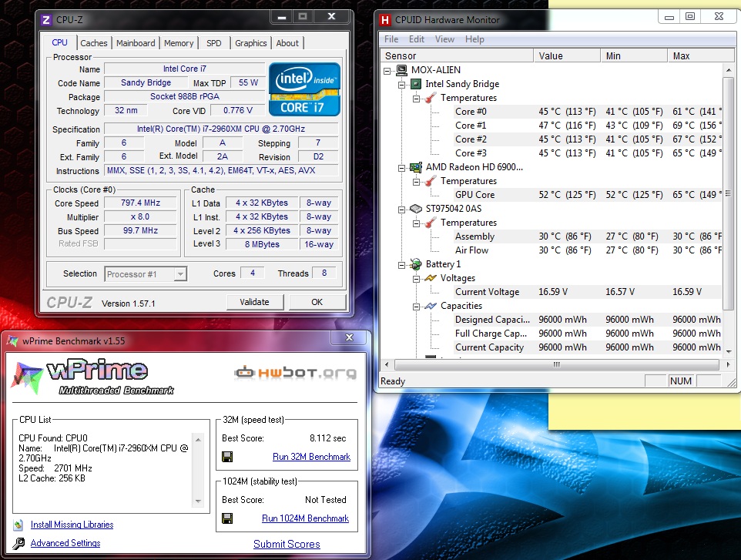This screenshot has width=741, height=560.
Task: Click the Min column header
Action: click(x=634, y=55)
